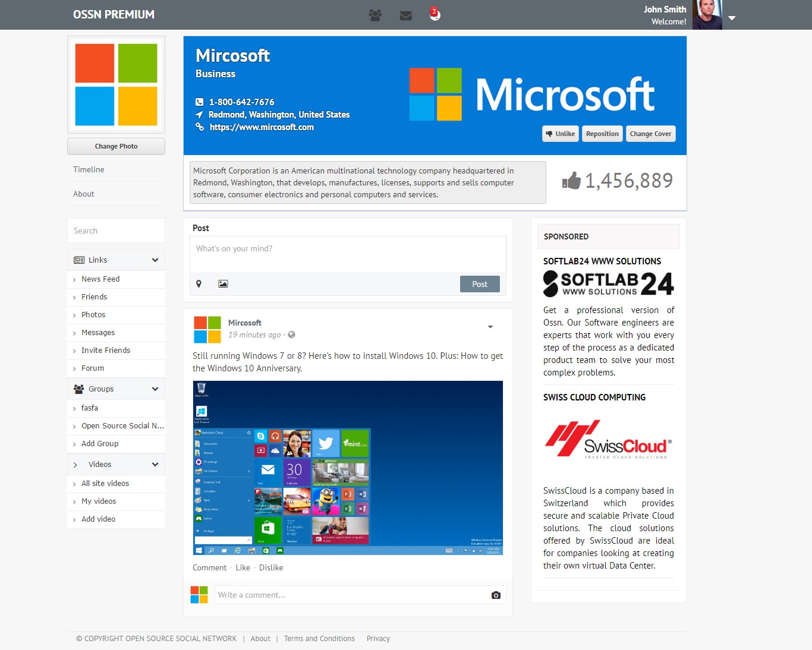Open Photos from the sidebar
Viewport: 812px width, 650px height.
click(93, 314)
